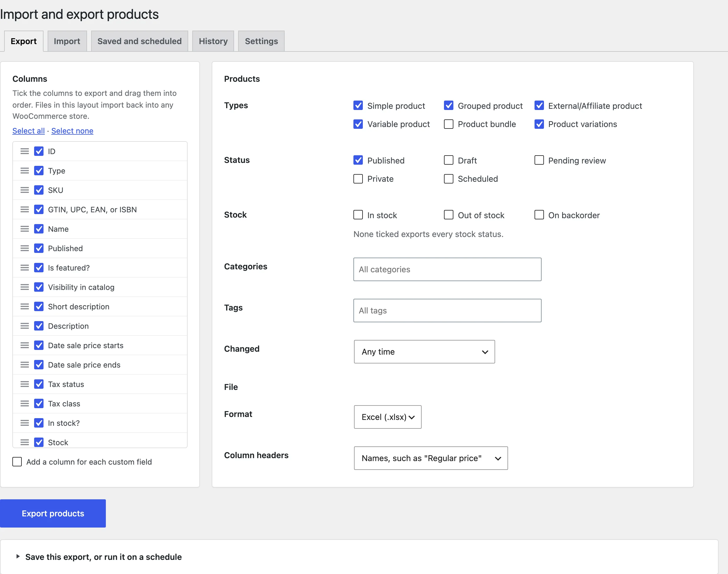This screenshot has height=574, width=728.
Task: Click the reorder handle beside the Stock column
Action: point(24,442)
